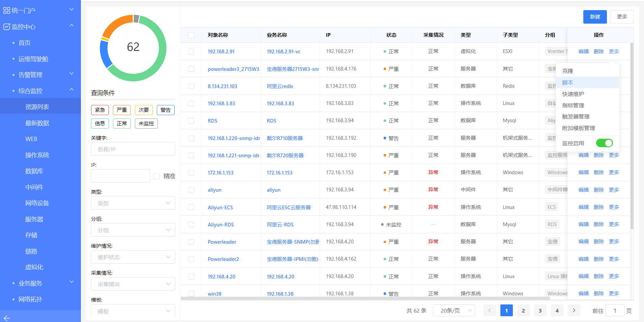644x322 pixels.
Task: Click the top-right 更多 button
Action: pyautogui.click(x=622, y=17)
